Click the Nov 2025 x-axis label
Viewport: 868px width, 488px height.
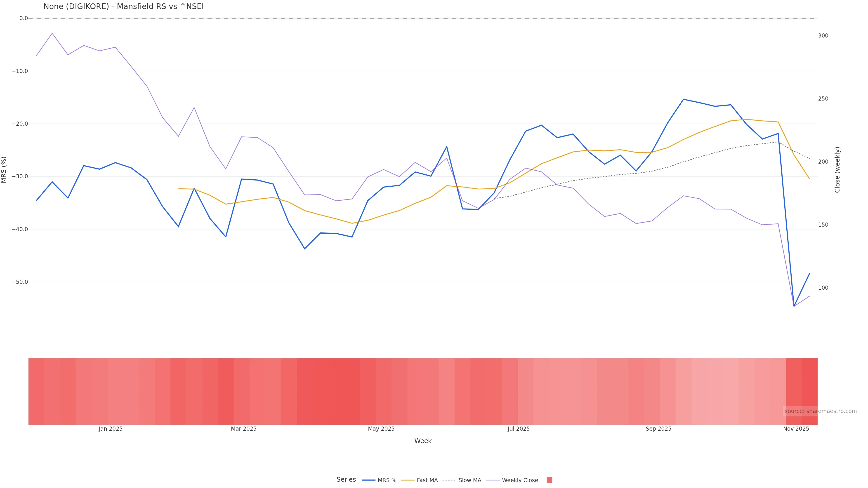point(796,429)
